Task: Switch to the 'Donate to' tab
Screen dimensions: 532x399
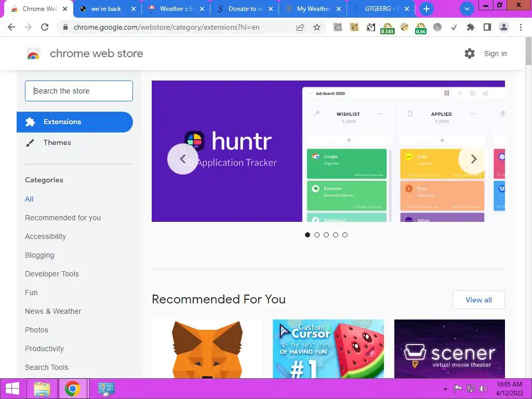Action: (x=245, y=9)
